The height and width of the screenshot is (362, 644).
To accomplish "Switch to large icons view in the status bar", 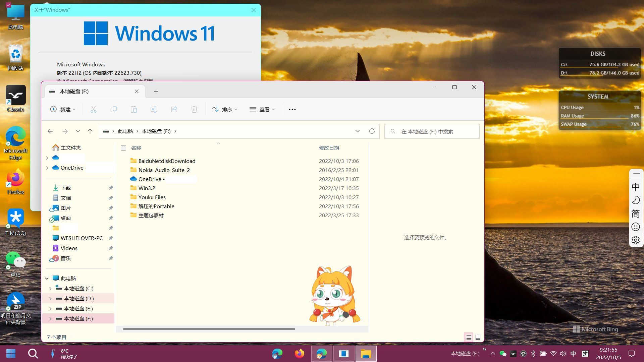I will [478, 337].
